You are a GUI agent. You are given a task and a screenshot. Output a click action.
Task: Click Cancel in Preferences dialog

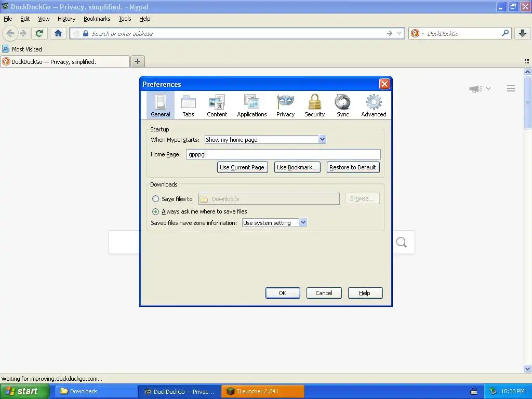click(324, 293)
